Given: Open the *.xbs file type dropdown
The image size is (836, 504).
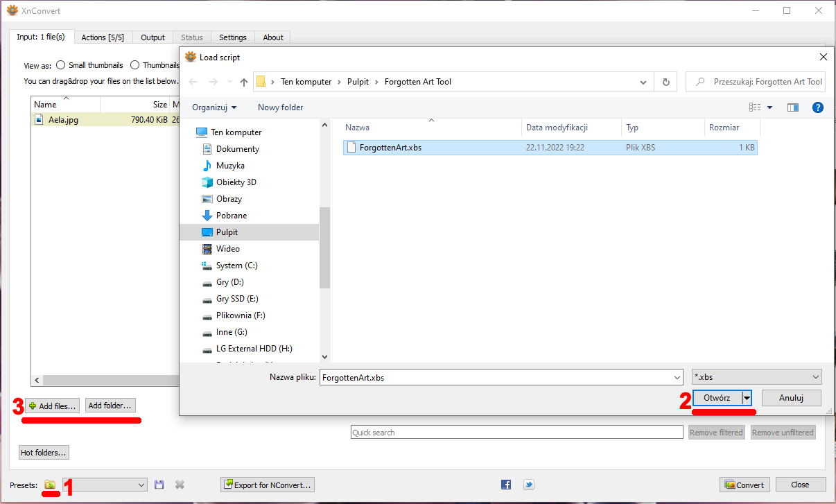Looking at the screenshot, I should pyautogui.click(x=757, y=377).
